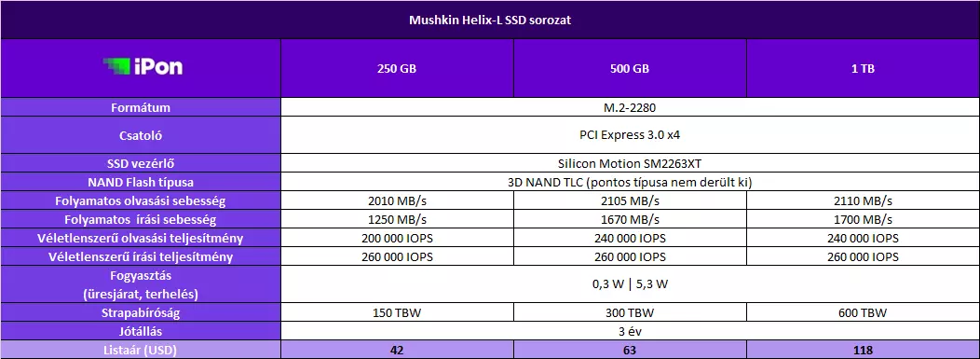Click the Formátum row label
This screenshot has width=980, height=359.
pyautogui.click(x=141, y=107)
